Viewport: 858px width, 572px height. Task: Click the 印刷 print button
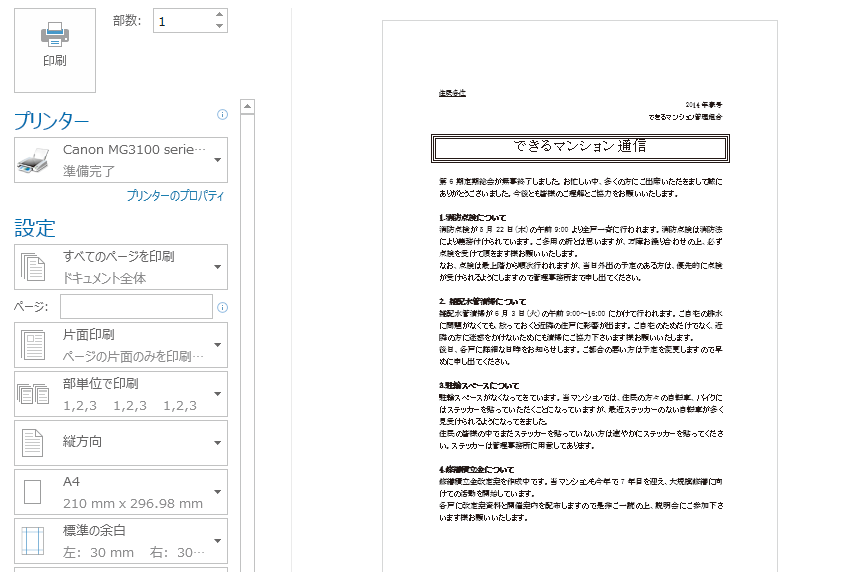55,50
